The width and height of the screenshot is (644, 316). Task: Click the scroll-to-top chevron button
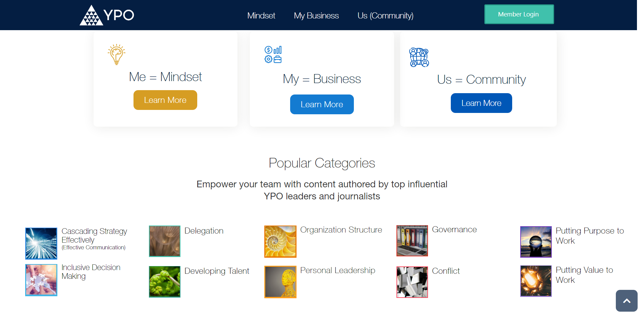point(627,301)
